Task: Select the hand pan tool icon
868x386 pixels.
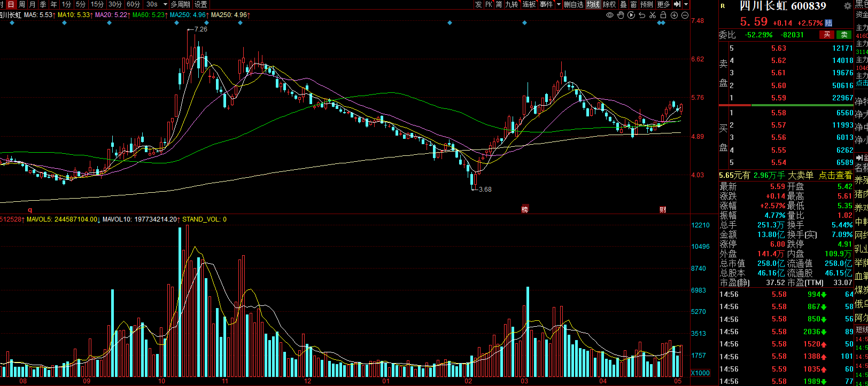Action: [x=621, y=15]
